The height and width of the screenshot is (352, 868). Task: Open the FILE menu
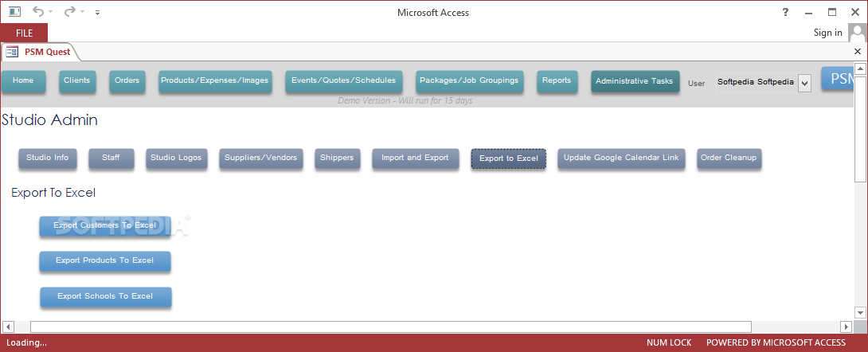[24, 33]
